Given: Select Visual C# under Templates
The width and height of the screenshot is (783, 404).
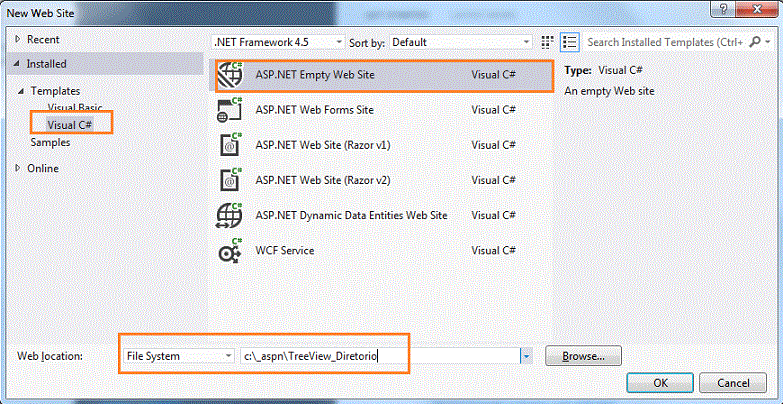Looking at the screenshot, I should pos(70,125).
